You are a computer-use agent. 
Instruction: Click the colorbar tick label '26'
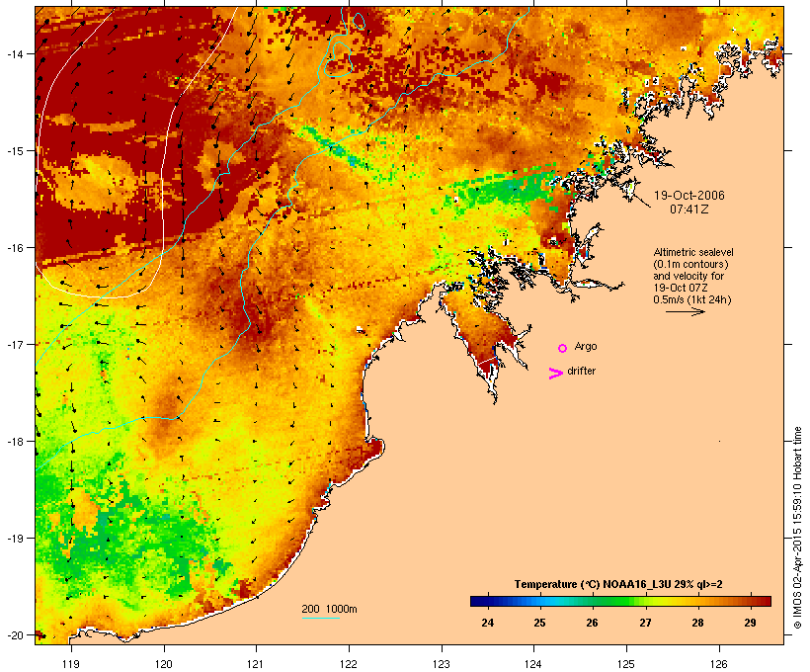pyautogui.click(x=592, y=623)
